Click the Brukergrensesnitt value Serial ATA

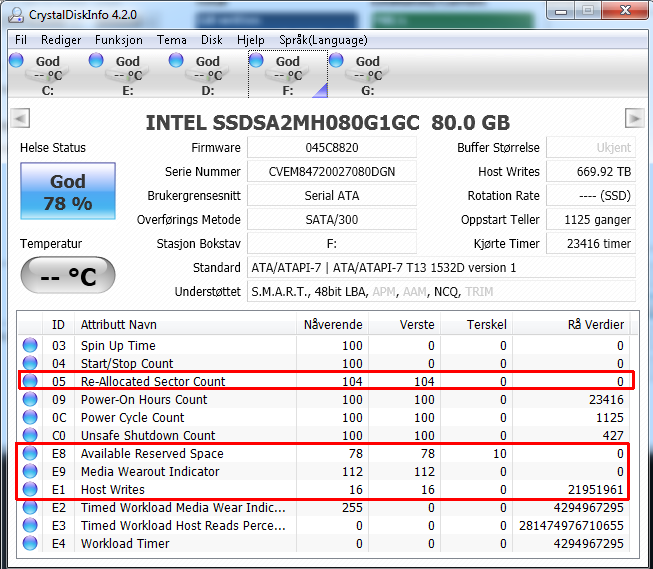click(x=332, y=196)
